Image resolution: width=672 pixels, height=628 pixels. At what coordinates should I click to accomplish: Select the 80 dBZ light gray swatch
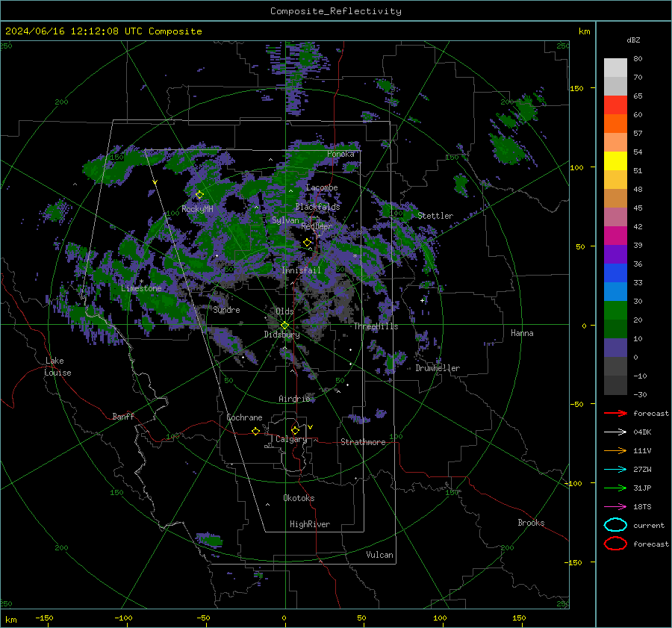[x=615, y=67]
